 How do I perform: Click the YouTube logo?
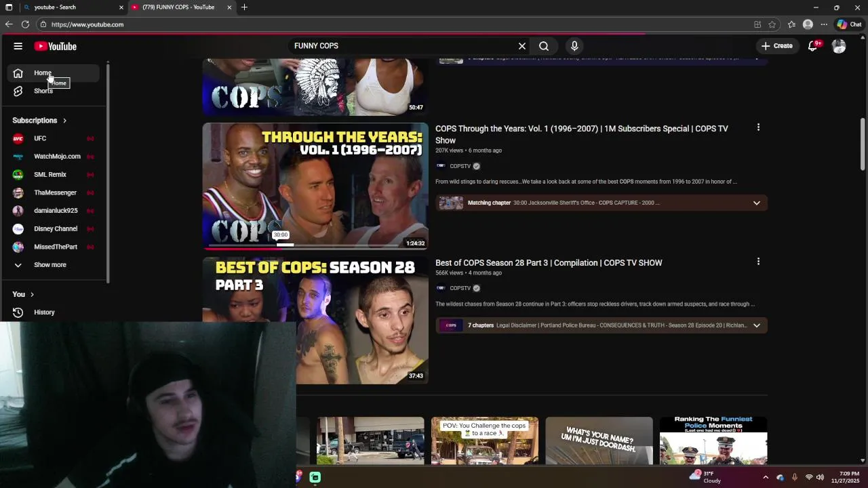[x=56, y=46]
